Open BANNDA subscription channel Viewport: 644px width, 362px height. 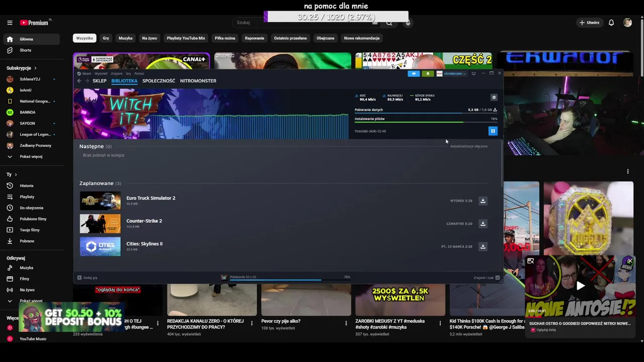tap(31, 112)
